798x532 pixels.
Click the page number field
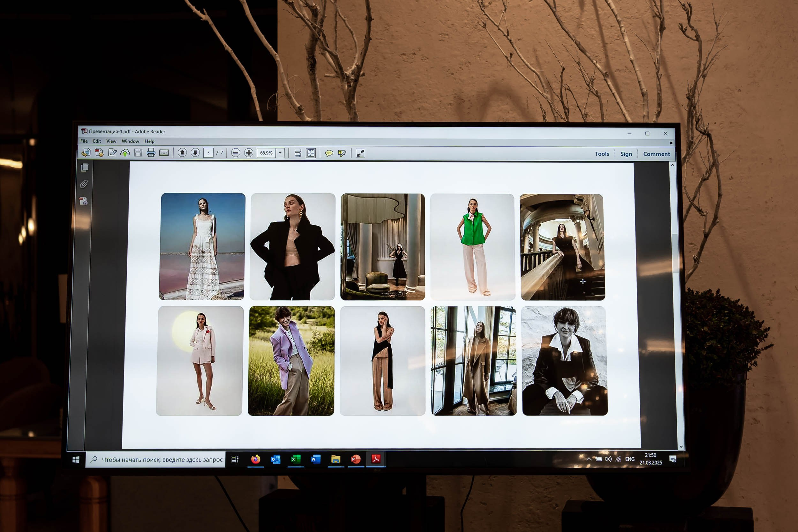pyautogui.click(x=208, y=153)
